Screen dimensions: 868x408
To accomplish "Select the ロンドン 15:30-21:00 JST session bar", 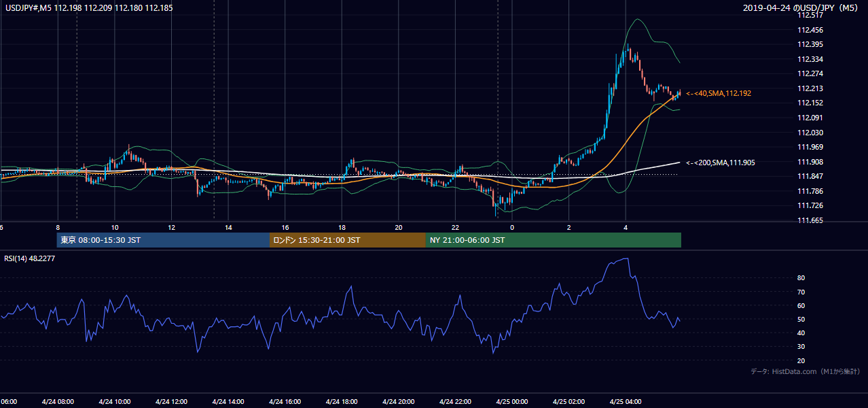I will point(348,240).
